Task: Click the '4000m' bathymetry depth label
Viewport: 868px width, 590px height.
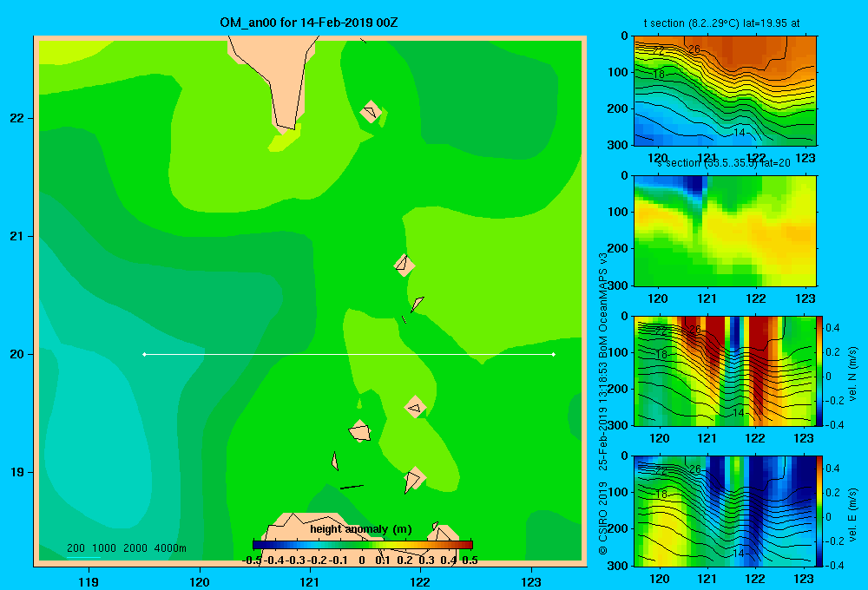Action: click(170, 548)
